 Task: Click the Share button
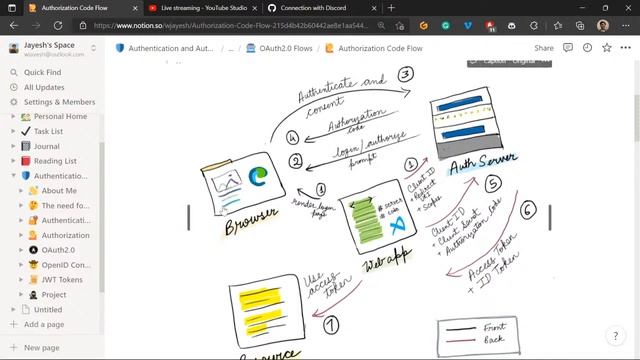(544, 48)
